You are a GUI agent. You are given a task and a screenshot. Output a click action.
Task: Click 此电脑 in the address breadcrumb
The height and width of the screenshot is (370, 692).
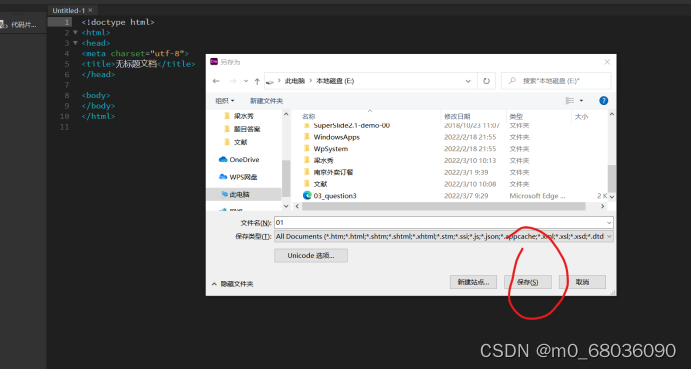coord(295,81)
